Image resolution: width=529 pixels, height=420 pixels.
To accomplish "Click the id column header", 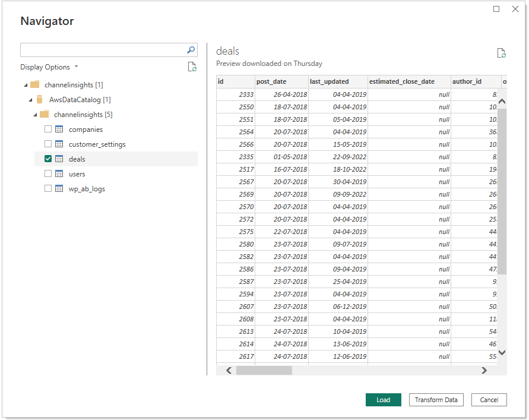I will coord(236,81).
